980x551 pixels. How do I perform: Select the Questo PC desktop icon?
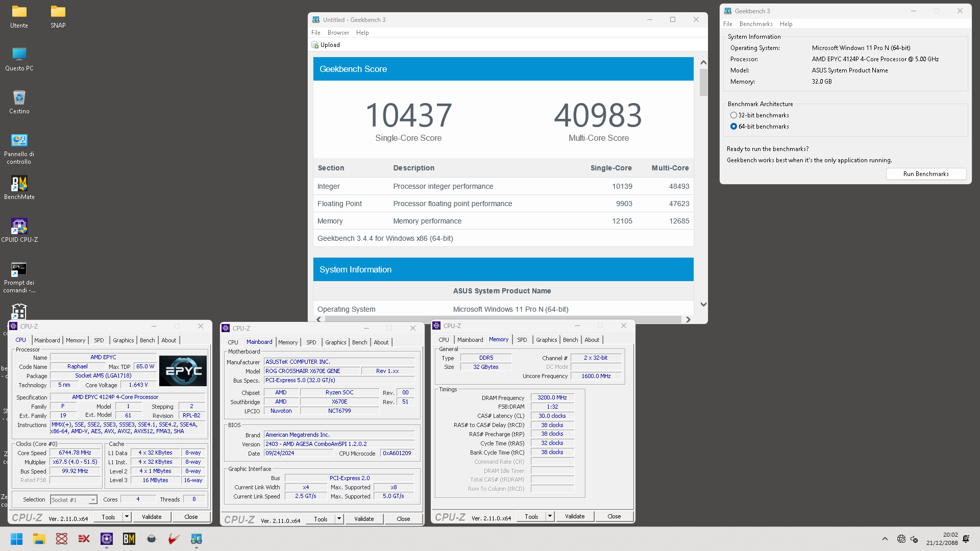19,59
